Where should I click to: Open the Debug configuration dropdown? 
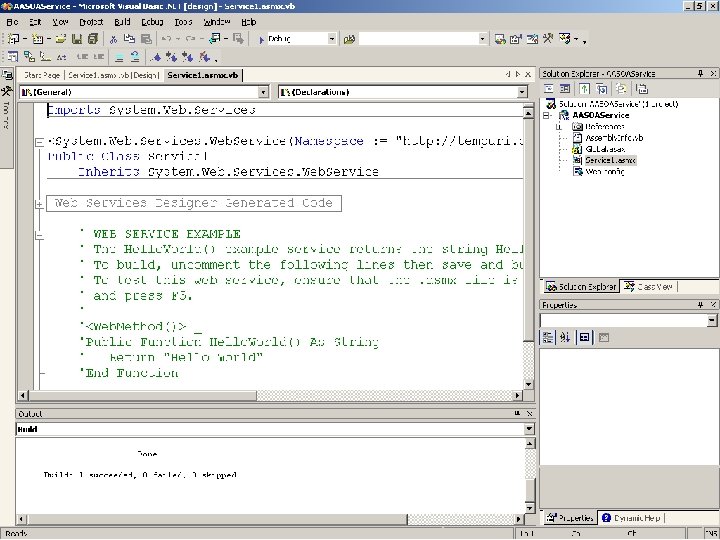pos(332,39)
